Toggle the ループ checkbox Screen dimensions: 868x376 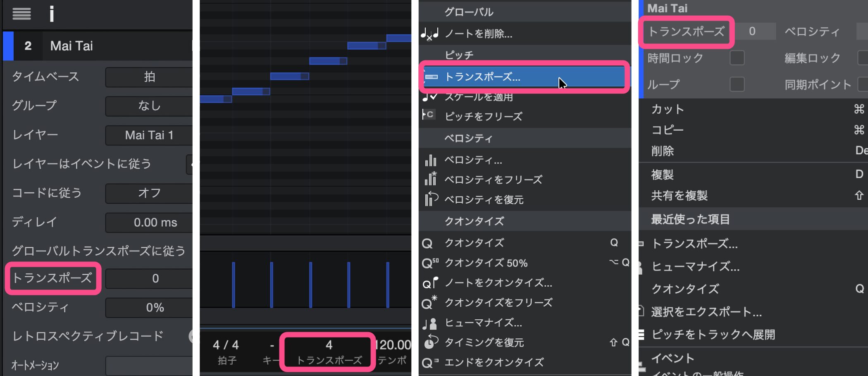737,84
